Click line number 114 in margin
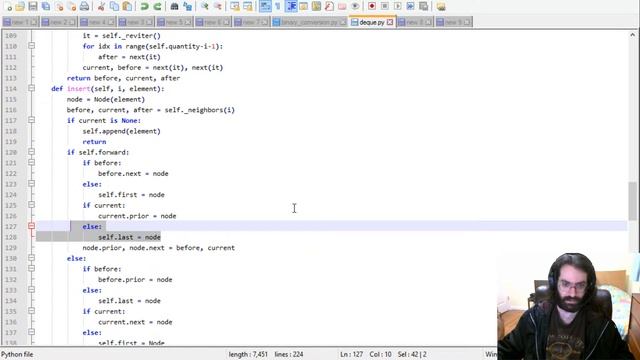Screen dimensions: 640x360 point(11,89)
